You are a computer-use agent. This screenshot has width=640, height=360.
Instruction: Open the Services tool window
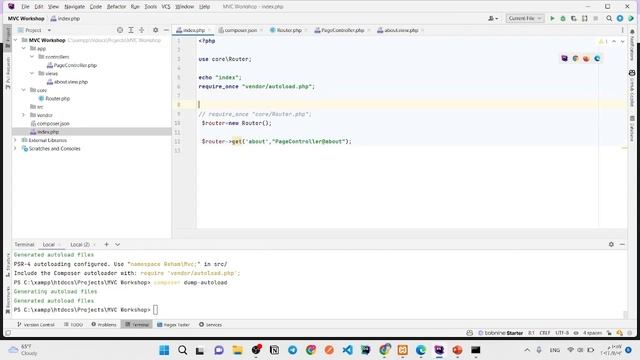click(x=210, y=324)
